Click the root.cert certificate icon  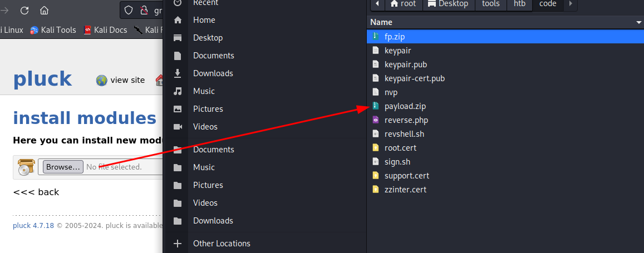pyautogui.click(x=375, y=148)
